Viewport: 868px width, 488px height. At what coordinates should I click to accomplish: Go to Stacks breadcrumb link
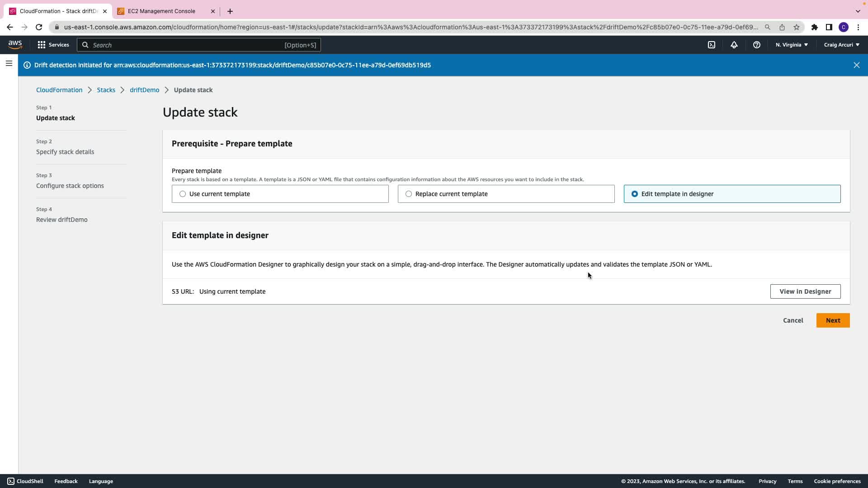(x=106, y=90)
